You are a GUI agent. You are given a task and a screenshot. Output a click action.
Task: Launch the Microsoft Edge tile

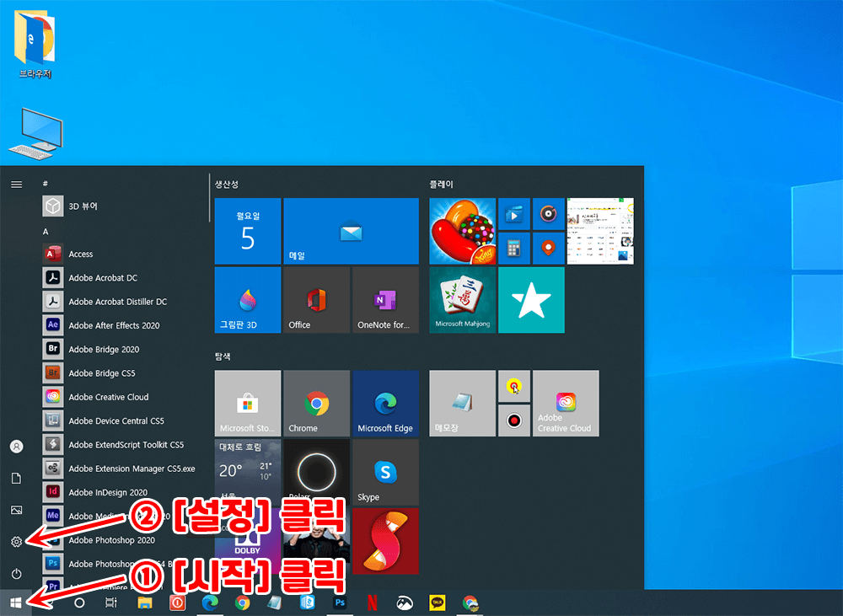tap(385, 403)
